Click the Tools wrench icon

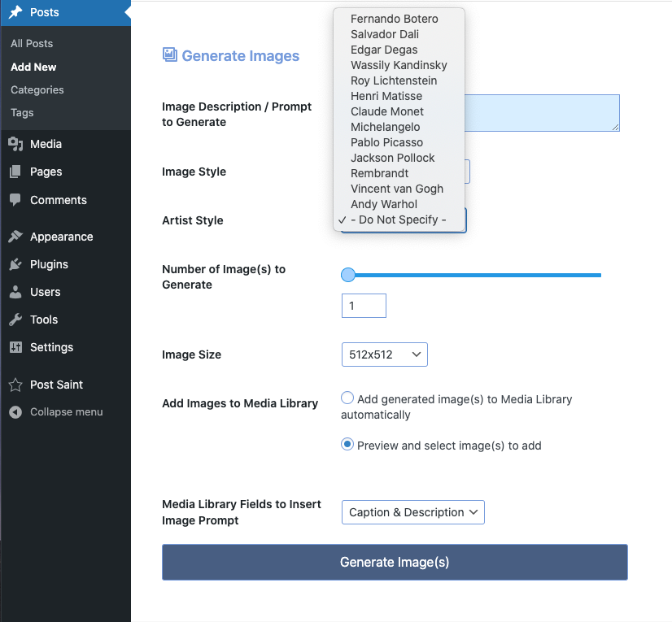click(x=15, y=320)
